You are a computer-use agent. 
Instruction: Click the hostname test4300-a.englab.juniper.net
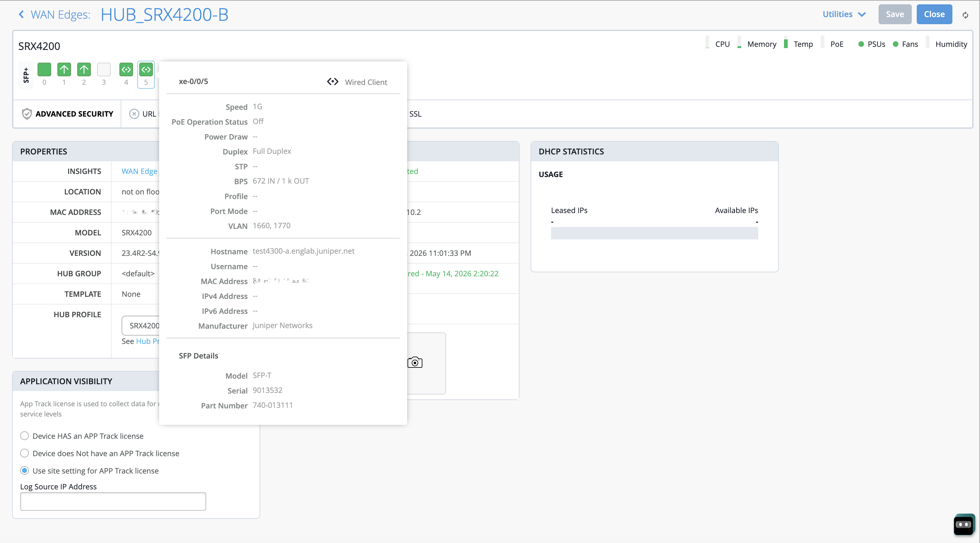point(304,251)
